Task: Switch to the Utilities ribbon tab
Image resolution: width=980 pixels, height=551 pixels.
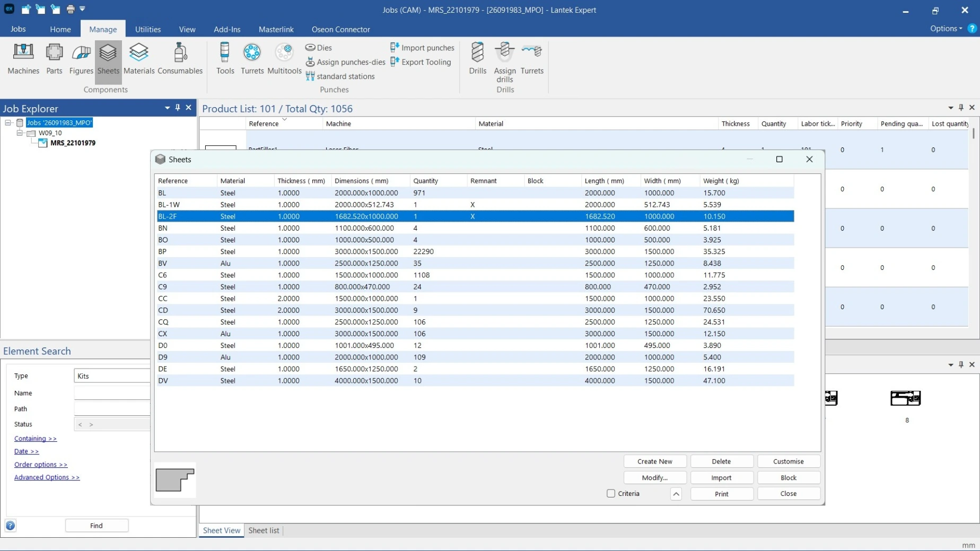Action: [147, 29]
